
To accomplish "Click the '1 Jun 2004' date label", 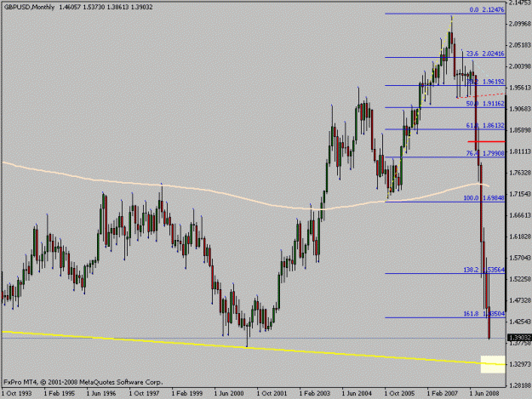I will (x=357, y=394).
